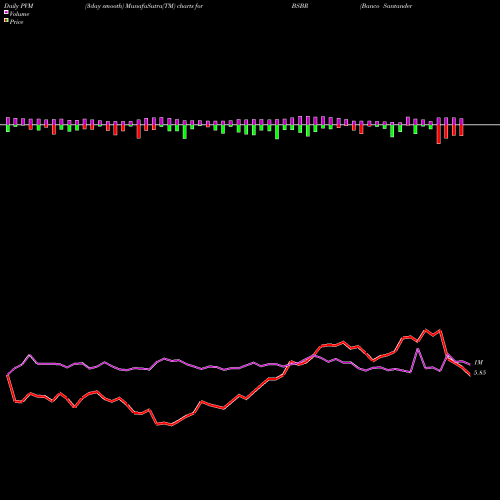Click the 5.85 price value label
The height and width of the screenshot is (500, 500).
480,373
